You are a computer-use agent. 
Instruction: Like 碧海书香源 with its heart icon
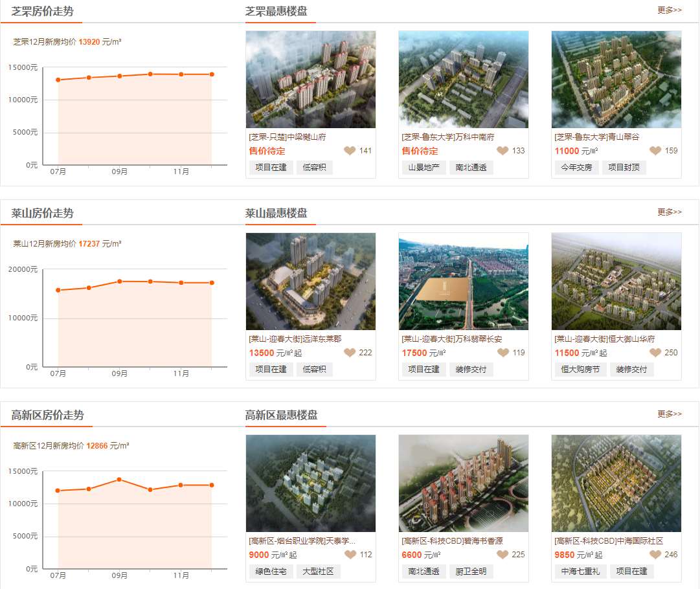(502, 555)
